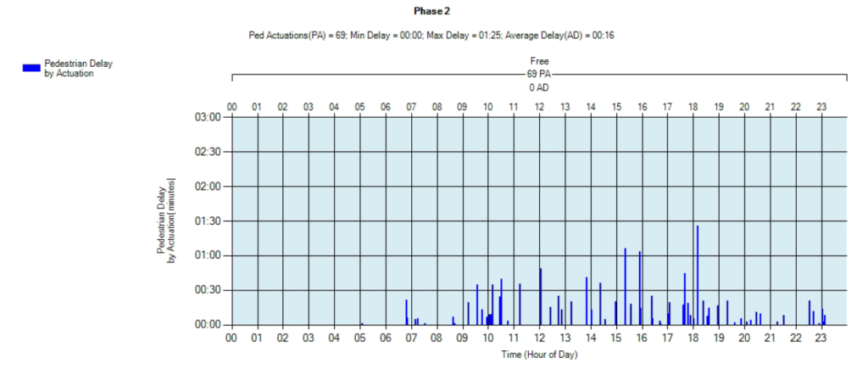868x375 pixels.
Task: Click the tall delay bar just before hour 16
Action: pos(639,288)
